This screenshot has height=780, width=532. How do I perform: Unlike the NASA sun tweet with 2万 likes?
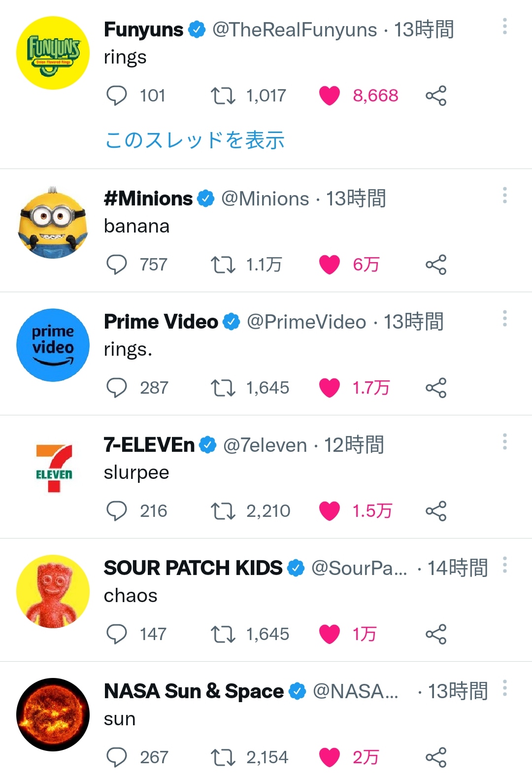point(330,757)
